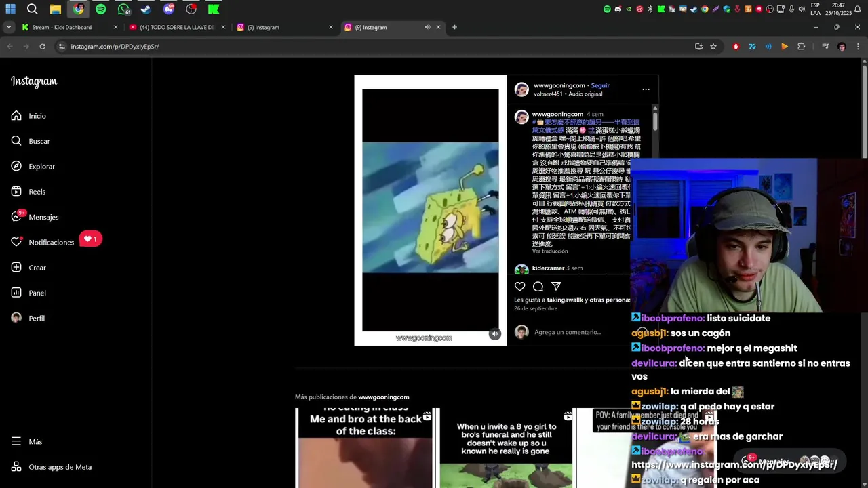Open Spotify from taskbar
The image size is (868, 488).
pos(100,9)
